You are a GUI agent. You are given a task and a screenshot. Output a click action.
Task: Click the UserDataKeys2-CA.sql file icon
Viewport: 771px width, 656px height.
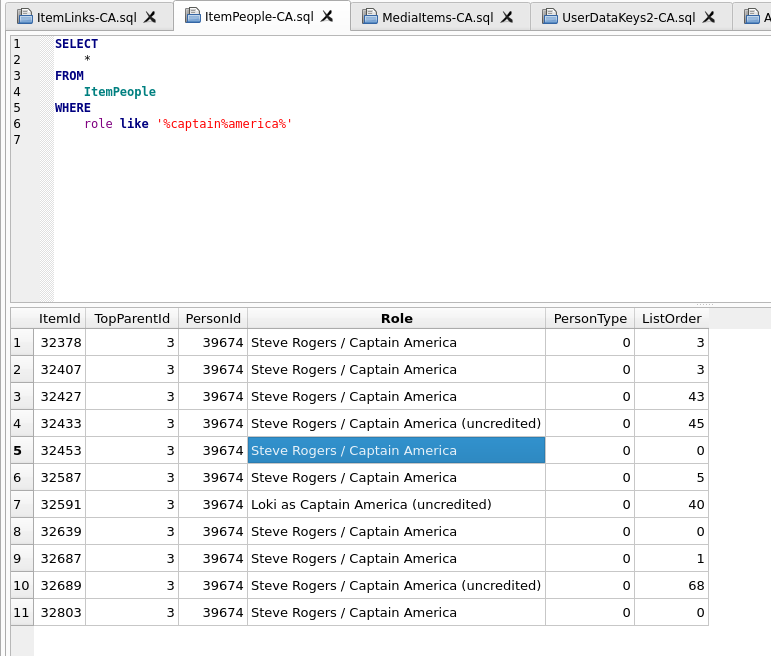pyautogui.click(x=550, y=17)
